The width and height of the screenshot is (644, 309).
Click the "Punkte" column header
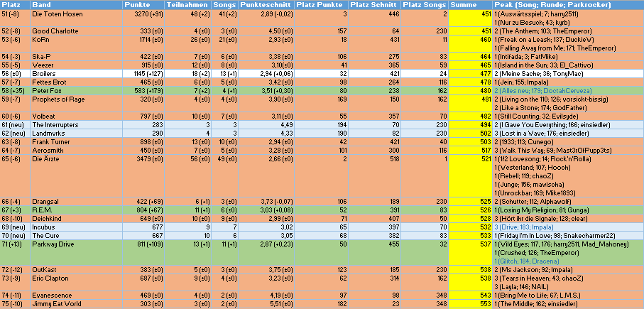[136, 4]
